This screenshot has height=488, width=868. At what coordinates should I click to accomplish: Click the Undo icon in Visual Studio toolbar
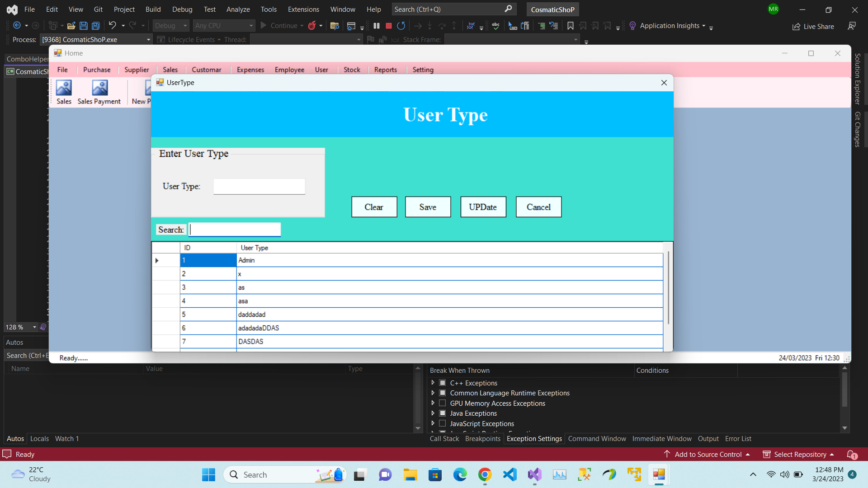coord(113,26)
